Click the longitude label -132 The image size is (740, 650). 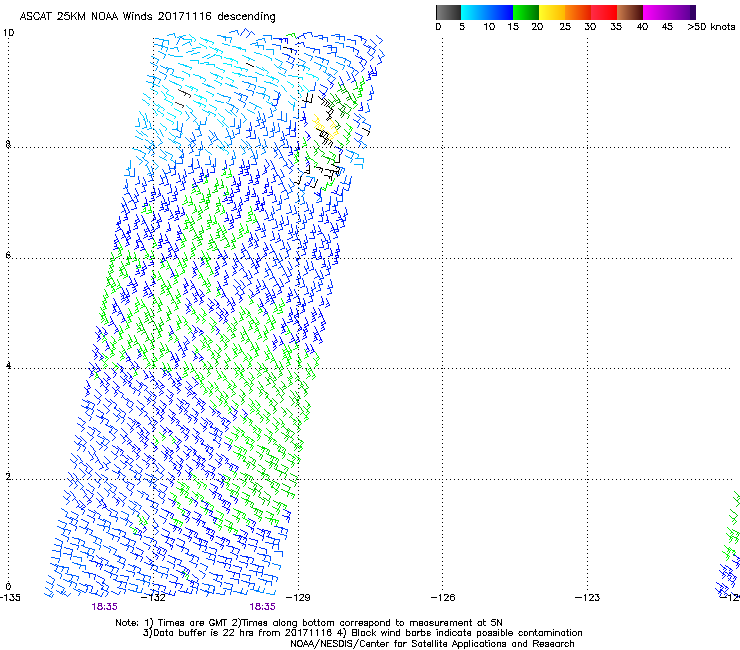click(153, 598)
